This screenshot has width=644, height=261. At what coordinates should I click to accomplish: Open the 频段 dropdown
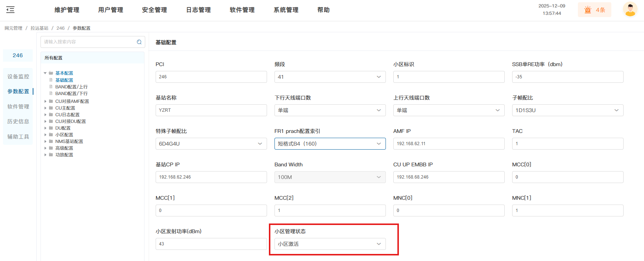click(330, 77)
